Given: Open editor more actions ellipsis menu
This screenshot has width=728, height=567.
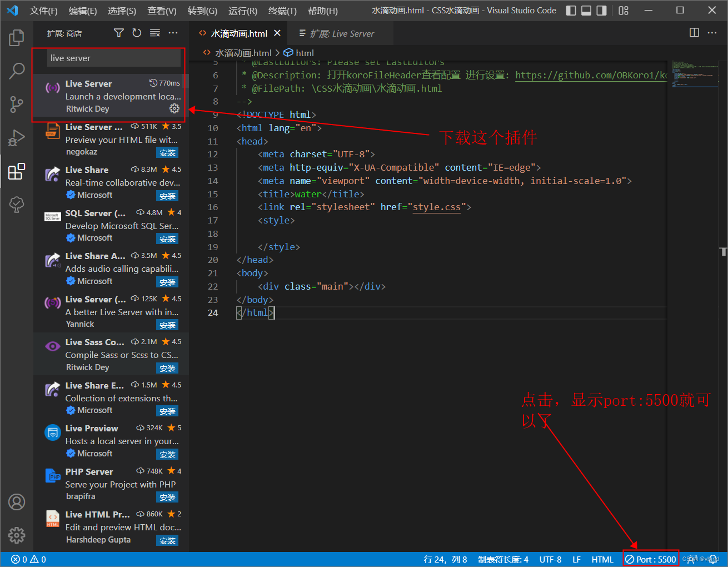Looking at the screenshot, I should pos(712,33).
